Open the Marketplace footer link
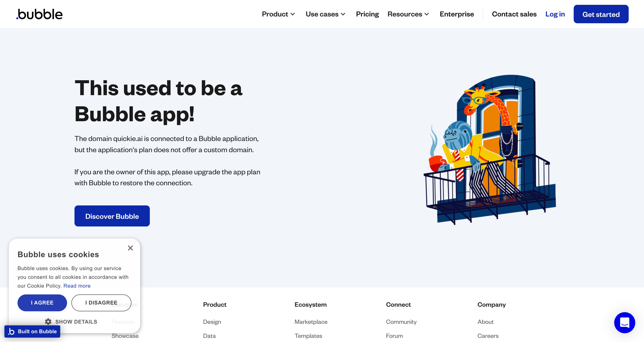Viewport: 644px width, 342px height. tap(311, 322)
